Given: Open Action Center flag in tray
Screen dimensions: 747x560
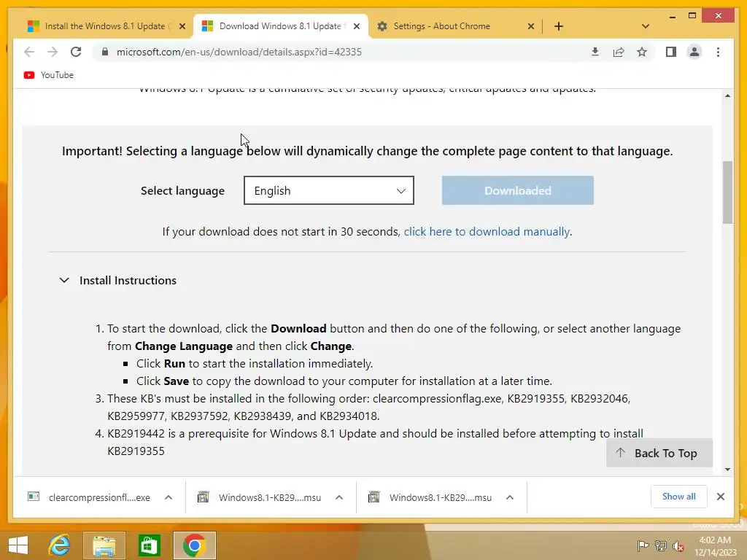Looking at the screenshot, I should pos(643,545).
